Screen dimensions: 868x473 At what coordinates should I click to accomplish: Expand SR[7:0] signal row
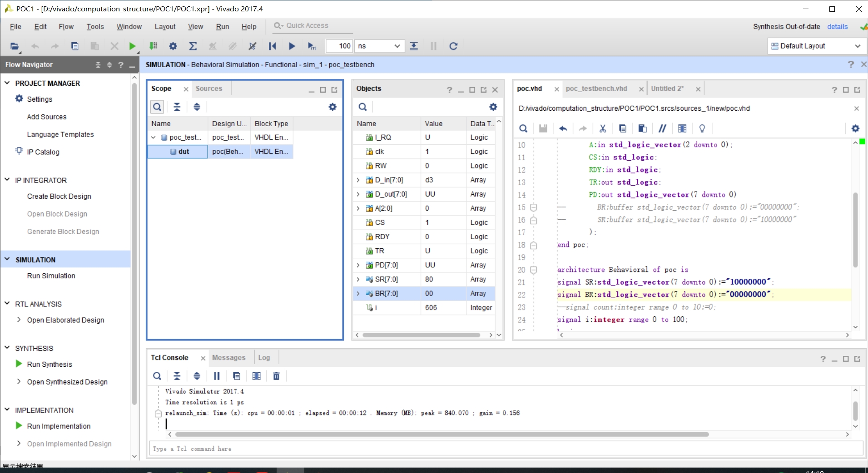[x=358, y=279]
